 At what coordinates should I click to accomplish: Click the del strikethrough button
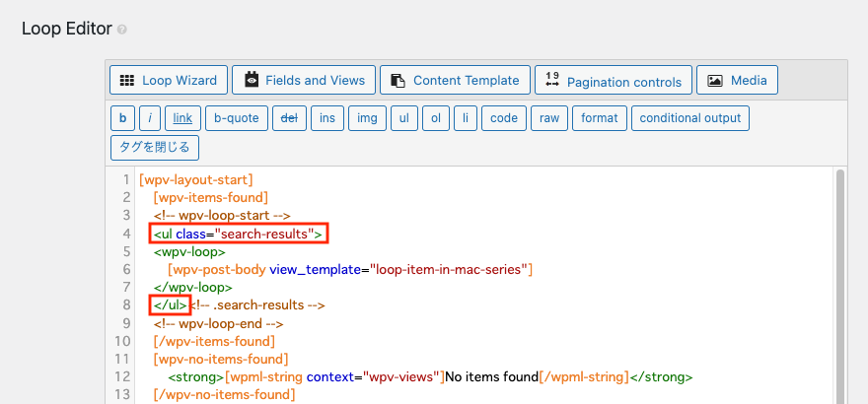coord(289,118)
